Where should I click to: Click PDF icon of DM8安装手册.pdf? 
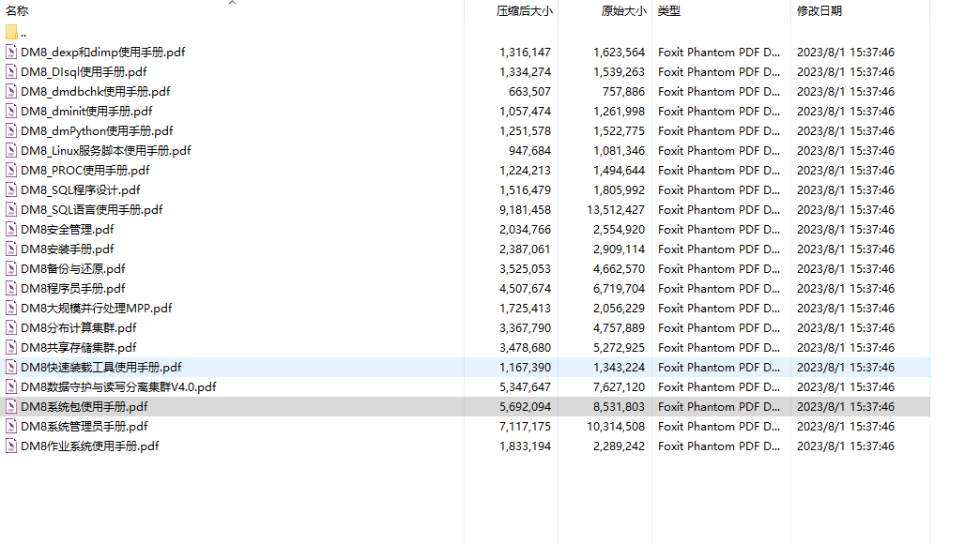pyautogui.click(x=11, y=249)
